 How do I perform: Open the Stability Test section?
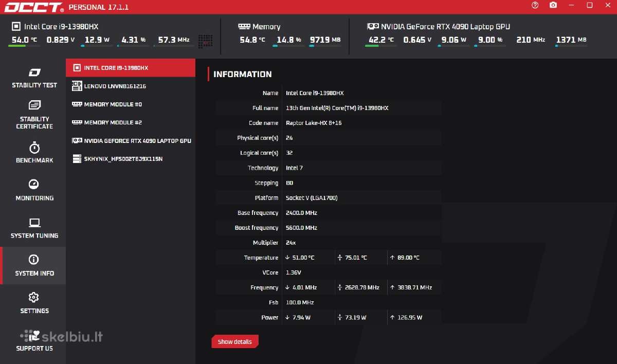pyautogui.click(x=34, y=78)
